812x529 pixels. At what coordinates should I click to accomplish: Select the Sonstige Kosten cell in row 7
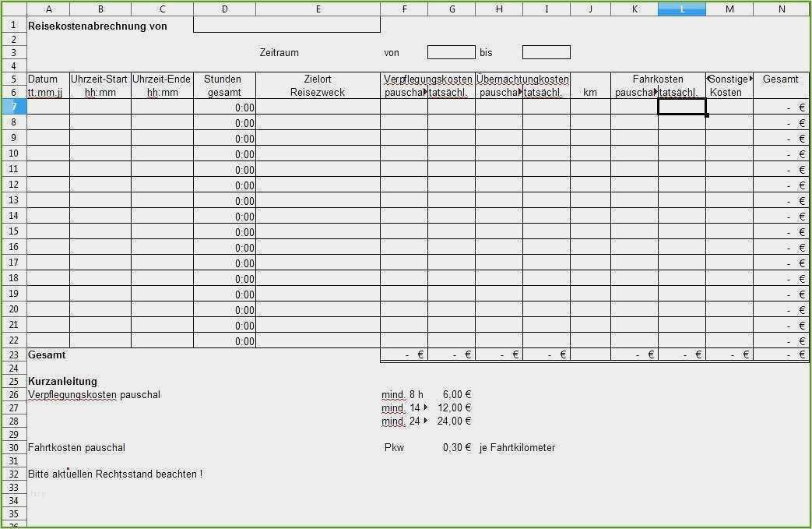729,108
